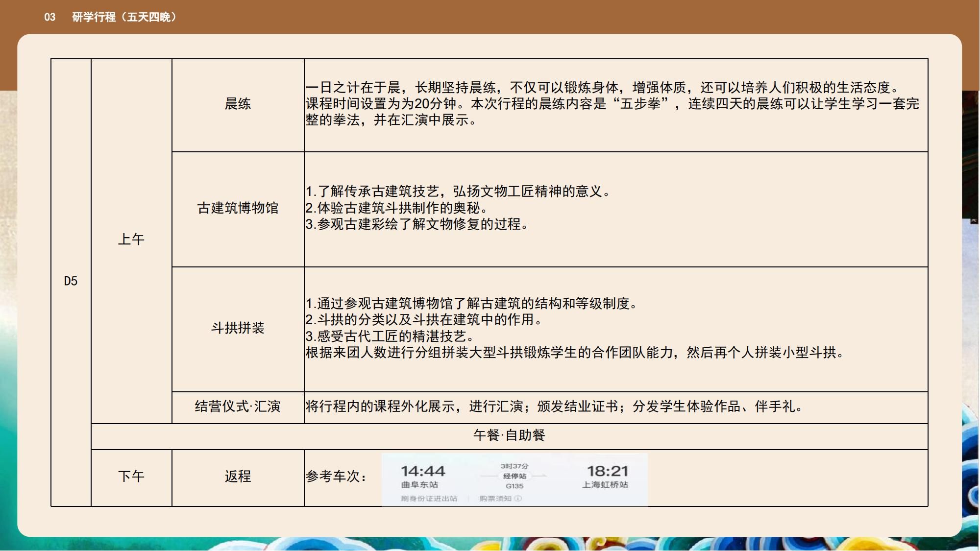This screenshot has width=980, height=551.
Task: Select the D5 day cell
Action: [x=71, y=282]
